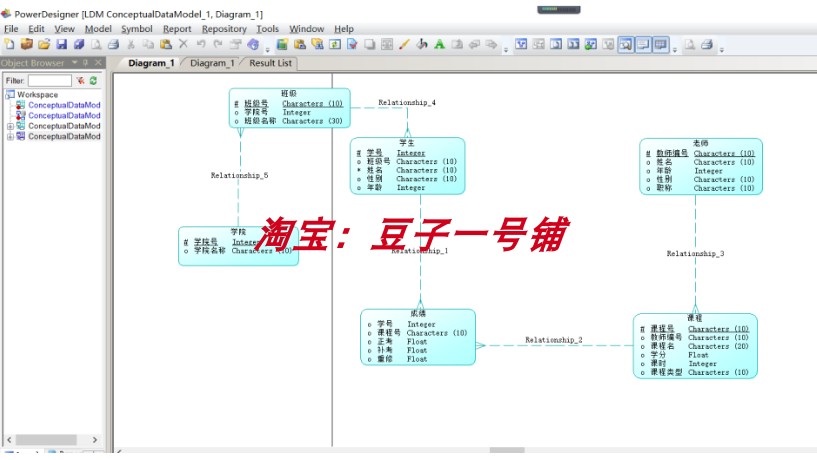Click the Save All stacked disks icon
The height and width of the screenshot is (460, 817).
pos(79,44)
